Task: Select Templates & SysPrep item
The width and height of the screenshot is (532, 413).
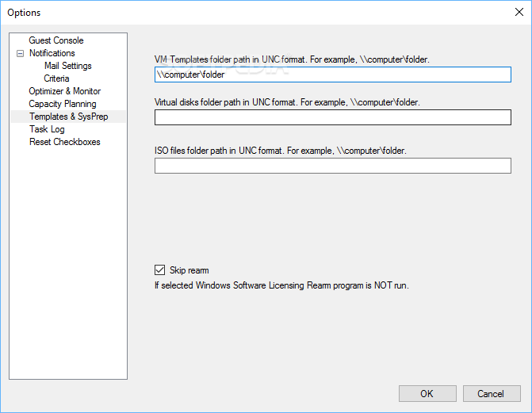Action: coord(68,117)
